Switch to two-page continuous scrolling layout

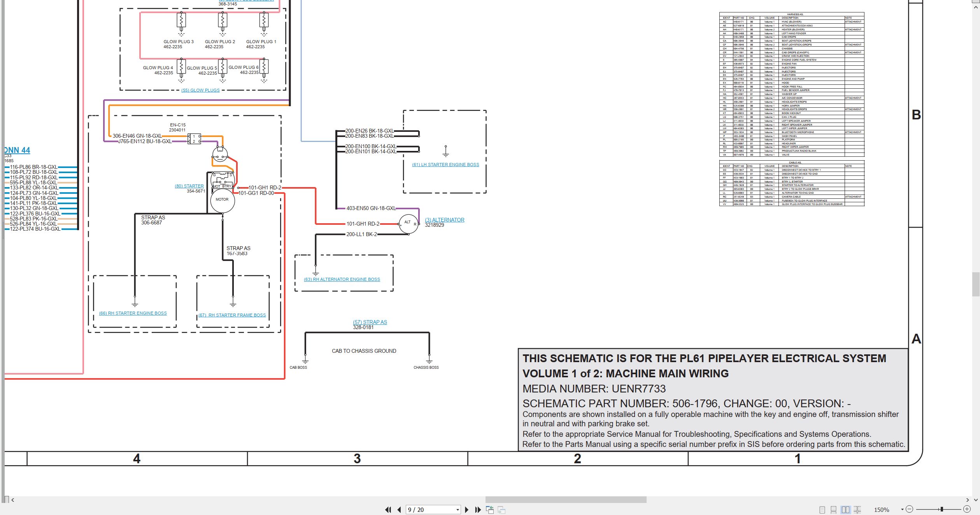[x=857, y=510]
